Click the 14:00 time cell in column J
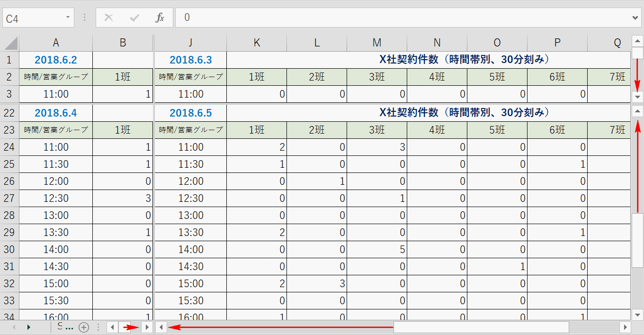Viewport: 644px width, 335px height. click(x=191, y=250)
